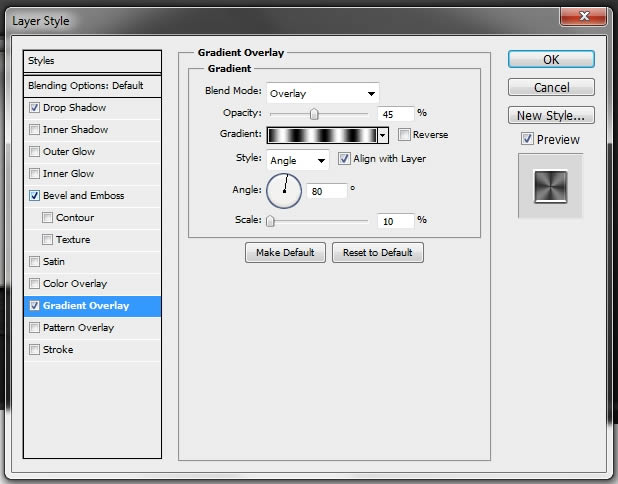
Task: Click the angle dial control
Action: [284, 191]
